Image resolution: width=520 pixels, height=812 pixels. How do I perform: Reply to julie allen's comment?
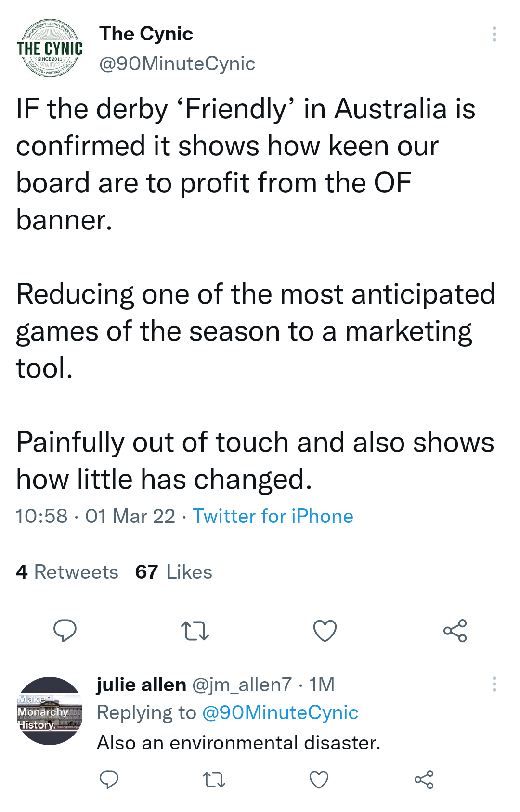tap(109, 779)
